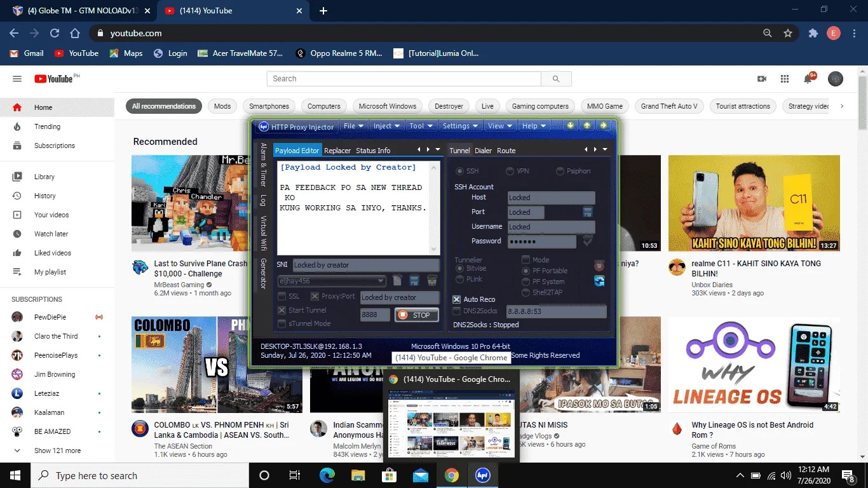Click the green right-arrow icon in HTTP Proxy Injector title bar
Image resolution: width=868 pixels, height=488 pixels.
click(604, 125)
